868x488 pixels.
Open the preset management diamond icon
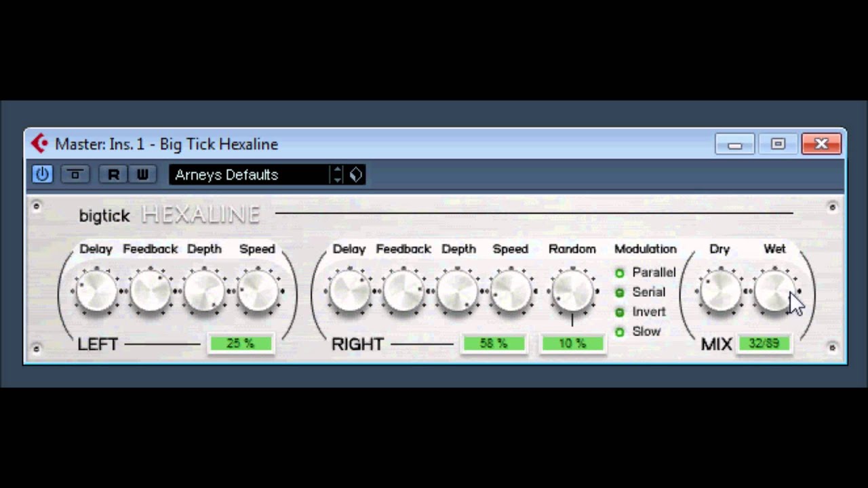(356, 175)
